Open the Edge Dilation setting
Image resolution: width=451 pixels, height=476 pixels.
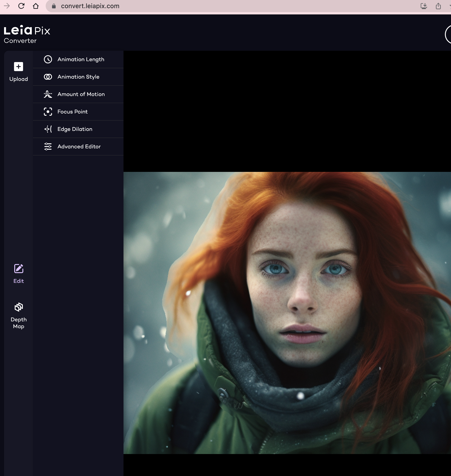pos(75,129)
